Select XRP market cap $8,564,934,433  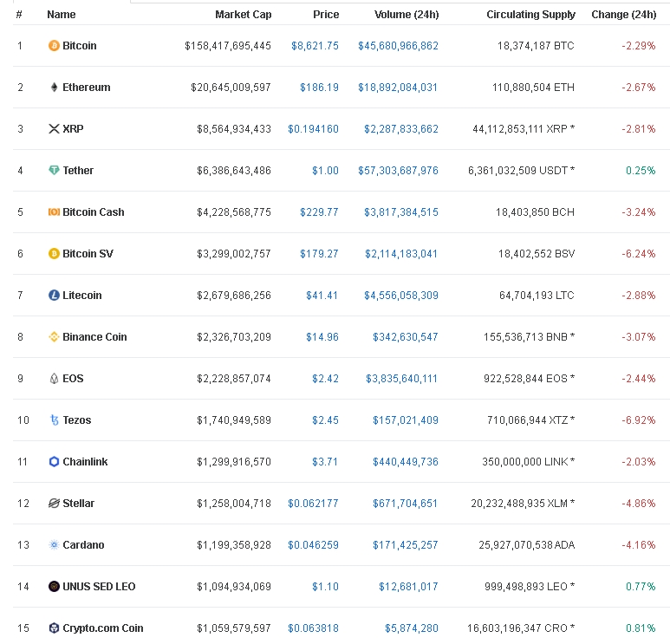point(234,128)
